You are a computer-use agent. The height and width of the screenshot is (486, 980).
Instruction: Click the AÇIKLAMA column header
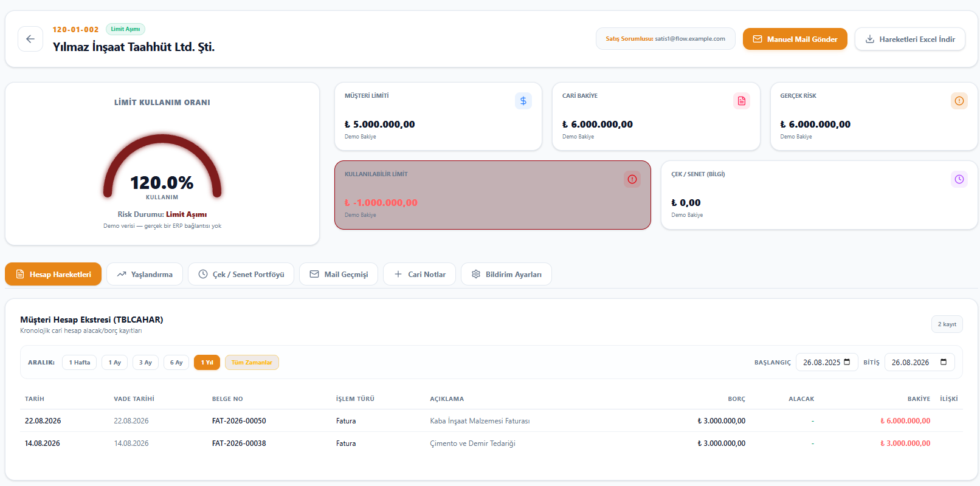pyautogui.click(x=447, y=399)
